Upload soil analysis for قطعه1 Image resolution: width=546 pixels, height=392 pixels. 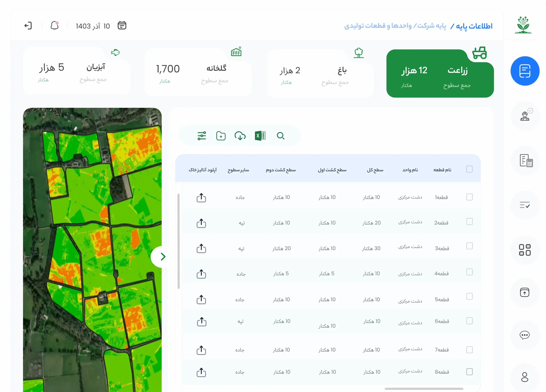point(201,197)
